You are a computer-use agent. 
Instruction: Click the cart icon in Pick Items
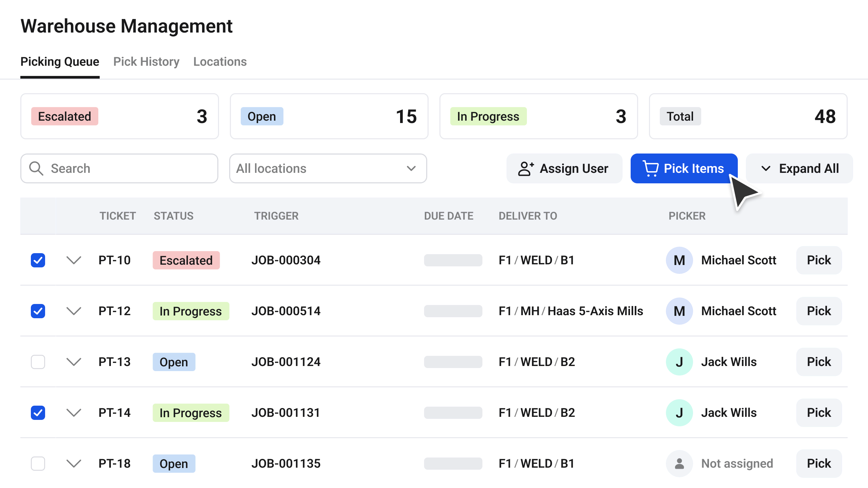click(651, 168)
